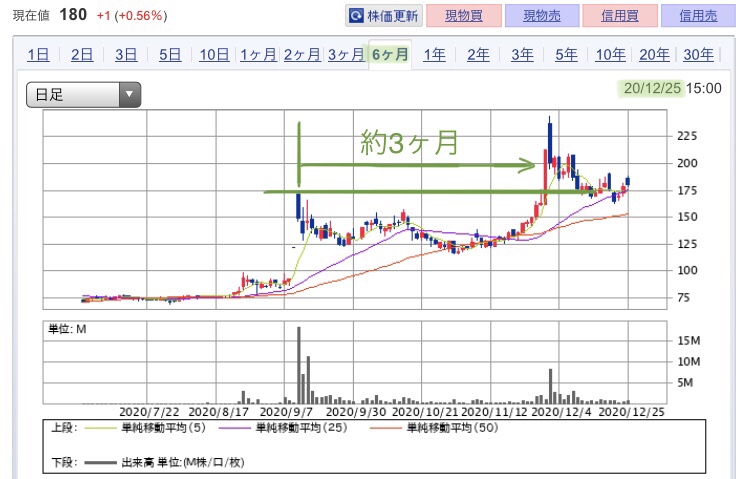Image resolution: width=749 pixels, height=479 pixels.
Task: Select the 3ヶ月 period tab
Action: click(x=346, y=55)
